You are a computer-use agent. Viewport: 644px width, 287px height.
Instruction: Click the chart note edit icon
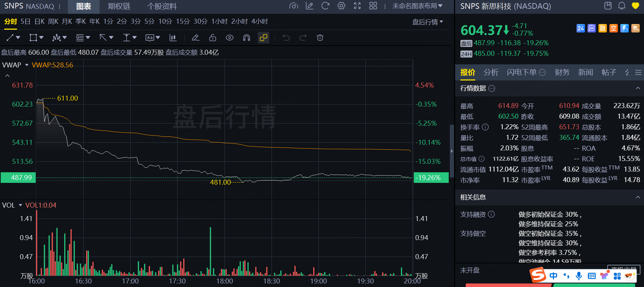[x=310, y=6]
